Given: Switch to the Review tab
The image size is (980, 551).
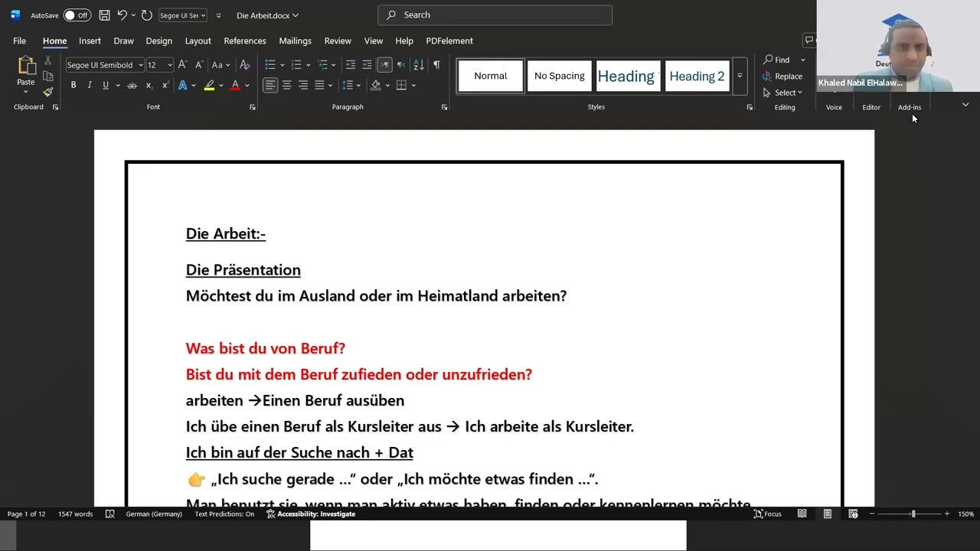Looking at the screenshot, I should coord(338,41).
